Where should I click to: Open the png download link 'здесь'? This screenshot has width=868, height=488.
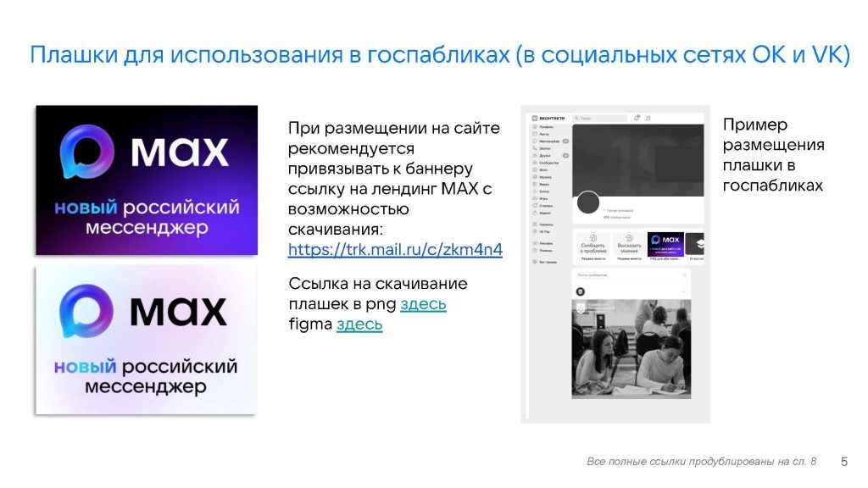coord(424,304)
